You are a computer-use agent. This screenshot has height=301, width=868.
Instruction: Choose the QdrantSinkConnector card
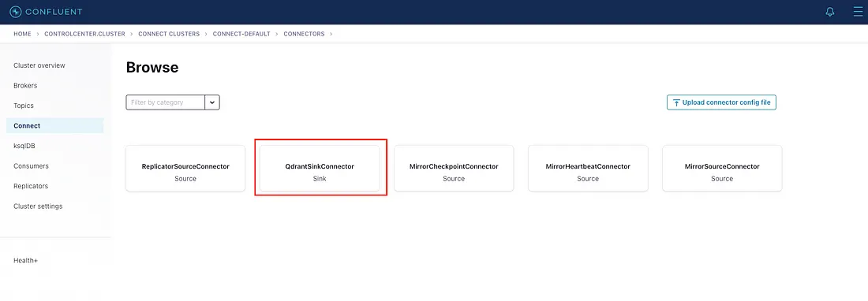[320, 169]
